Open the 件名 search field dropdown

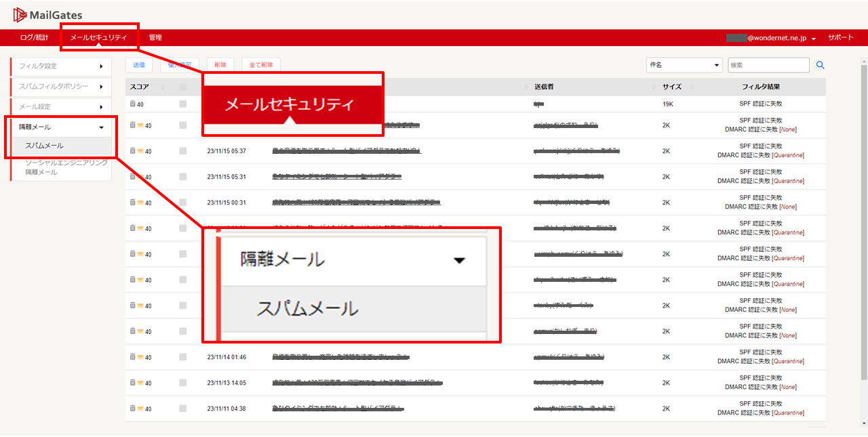click(x=684, y=65)
